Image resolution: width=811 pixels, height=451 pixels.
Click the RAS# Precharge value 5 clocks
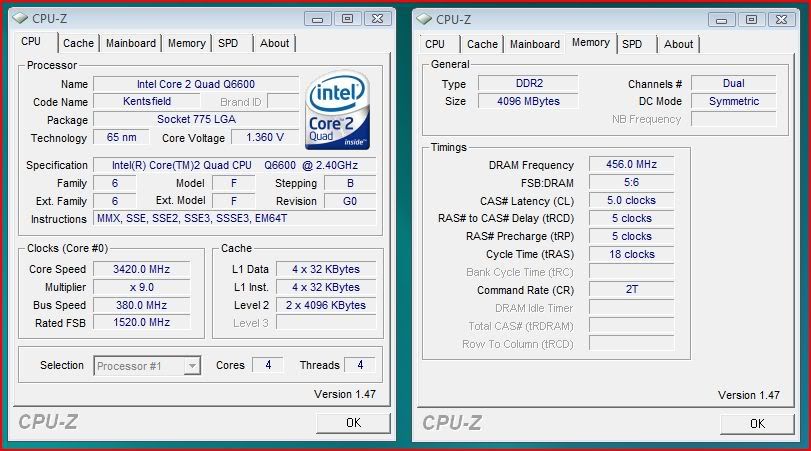pos(632,236)
